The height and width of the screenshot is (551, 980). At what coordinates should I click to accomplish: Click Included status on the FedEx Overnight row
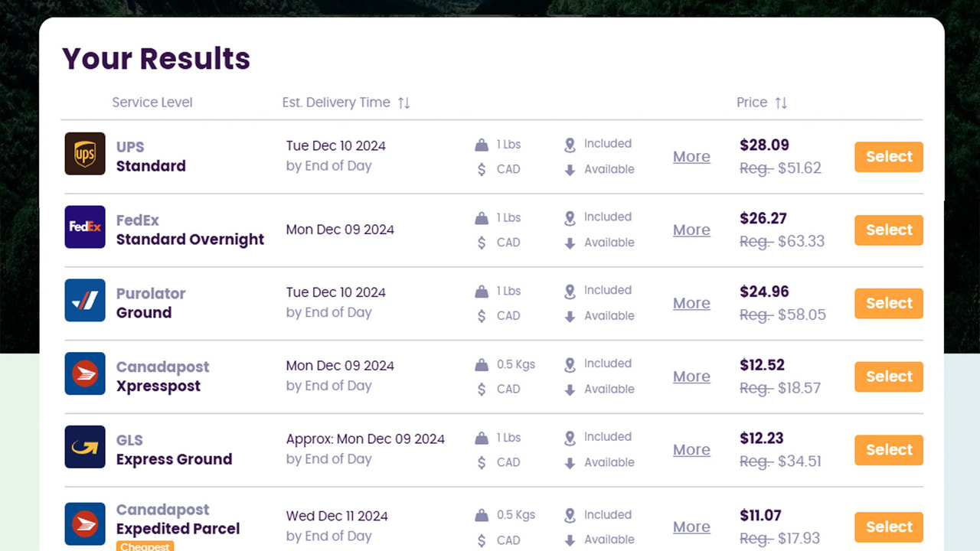point(608,217)
